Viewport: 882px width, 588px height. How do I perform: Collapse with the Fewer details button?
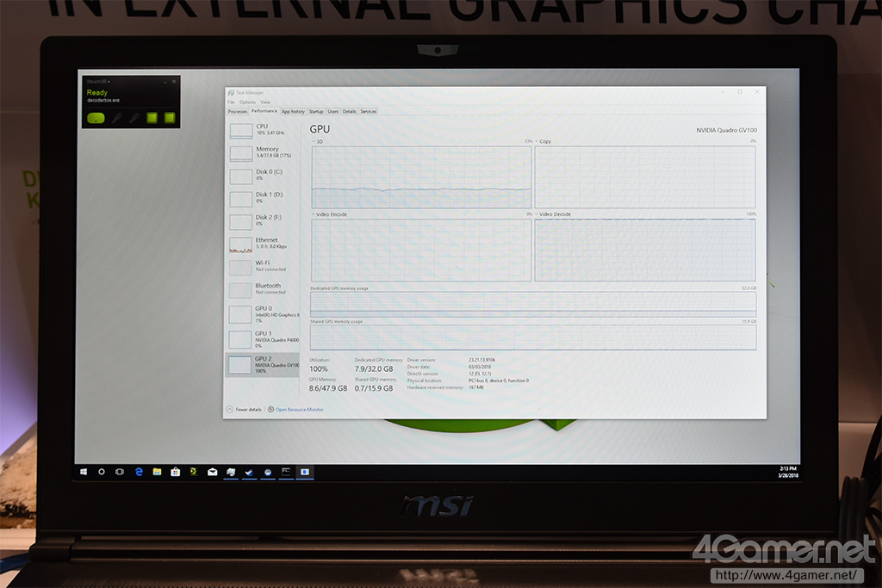coord(244,409)
